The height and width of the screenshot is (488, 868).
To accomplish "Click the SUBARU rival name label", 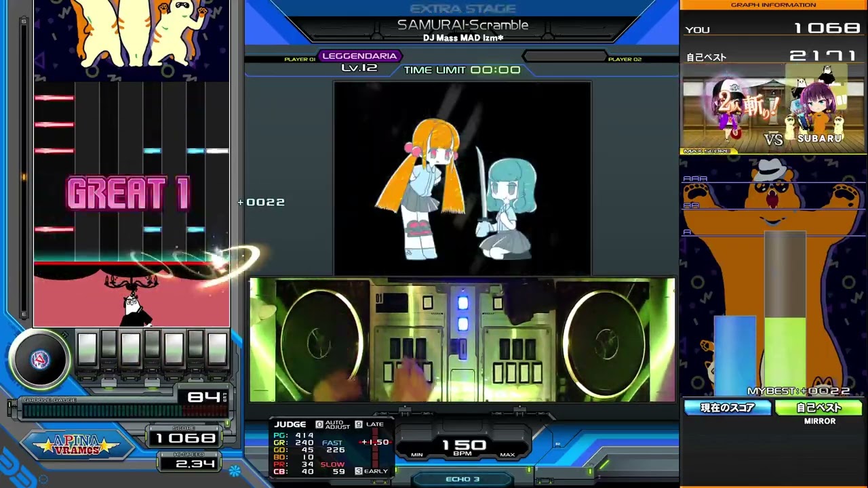I will coord(820,138).
